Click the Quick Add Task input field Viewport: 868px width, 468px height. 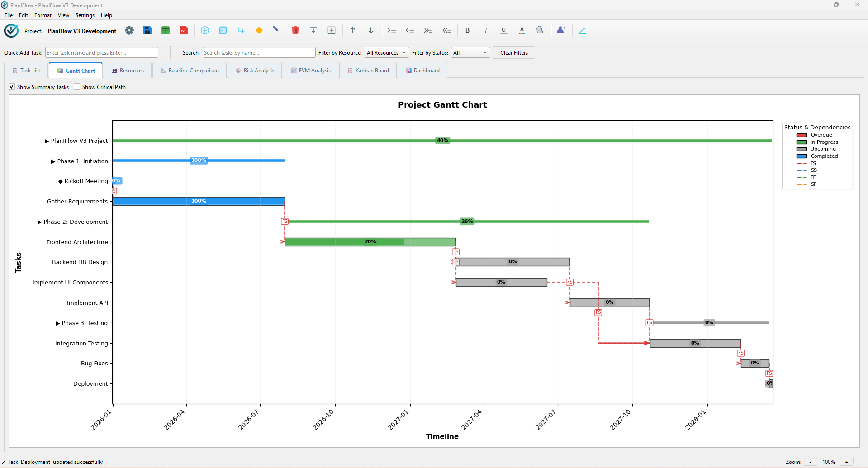[102, 53]
